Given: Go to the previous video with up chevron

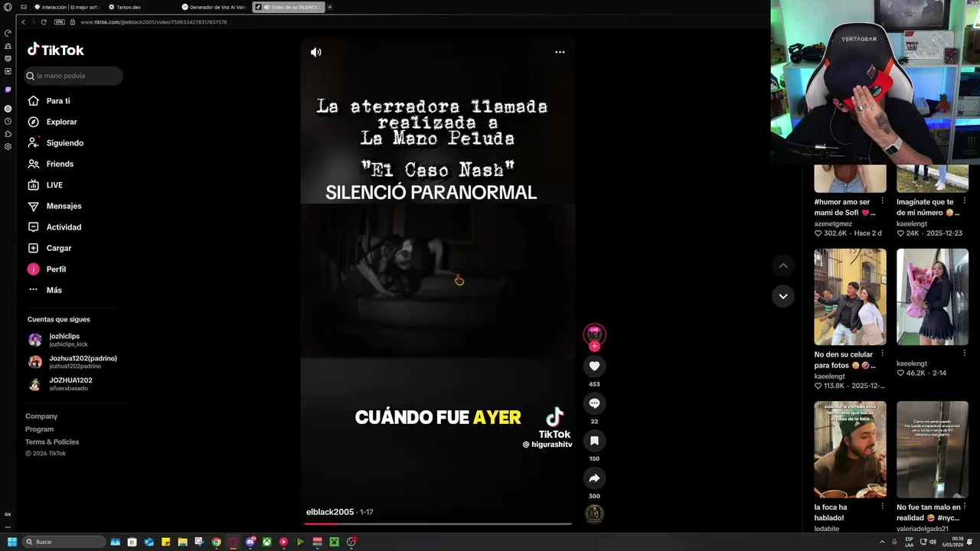Looking at the screenshot, I should click(782, 266).
